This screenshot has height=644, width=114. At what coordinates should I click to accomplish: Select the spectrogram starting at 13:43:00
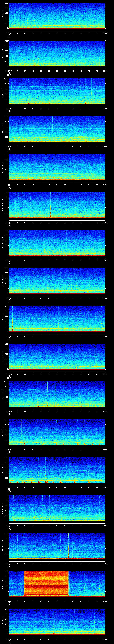point(57,546)
